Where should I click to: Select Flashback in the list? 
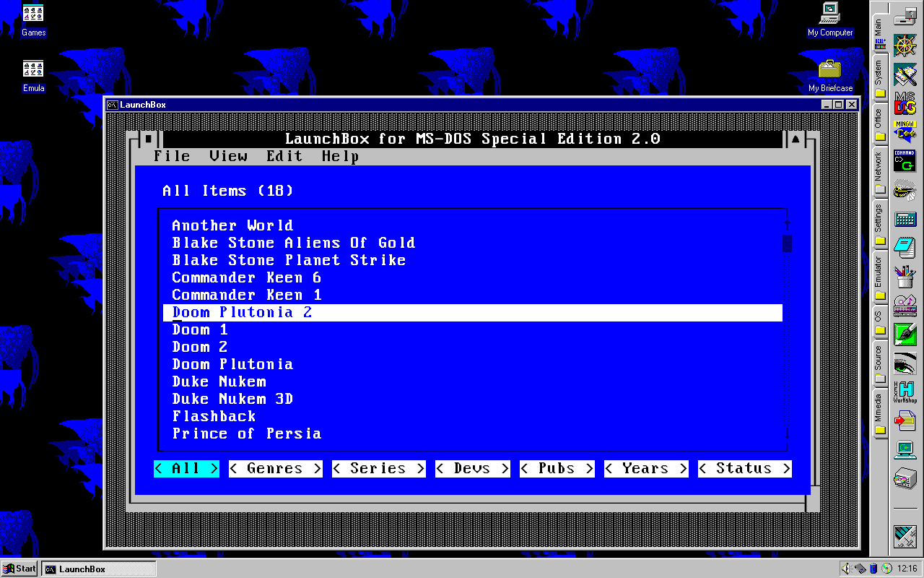click(x=473, y=416)
